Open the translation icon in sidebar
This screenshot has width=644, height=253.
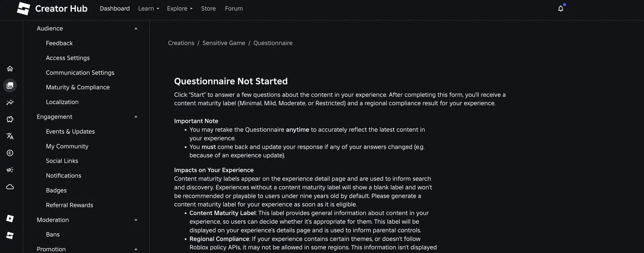click(x=10, y=136)
